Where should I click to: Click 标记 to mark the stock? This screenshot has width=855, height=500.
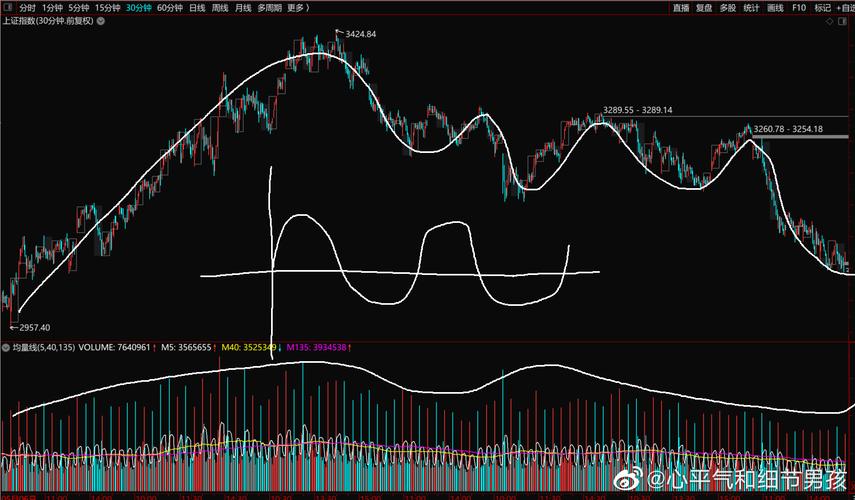point(822,7)
